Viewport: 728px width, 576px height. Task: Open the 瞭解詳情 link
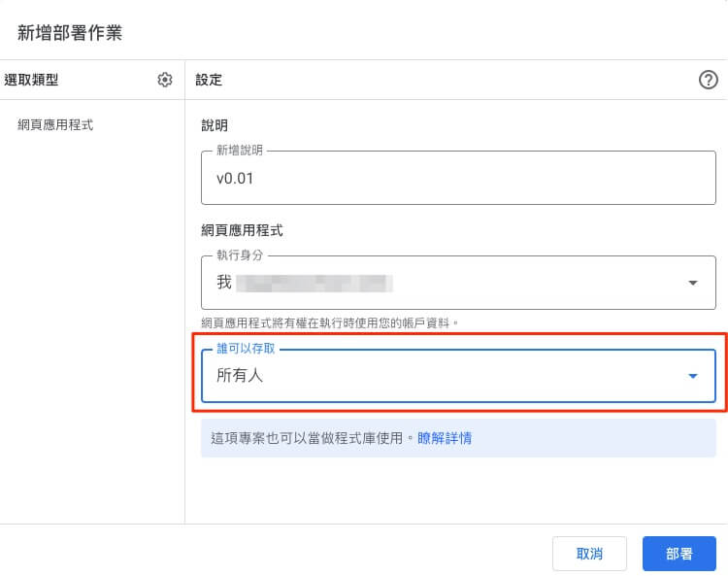point(445,438)
